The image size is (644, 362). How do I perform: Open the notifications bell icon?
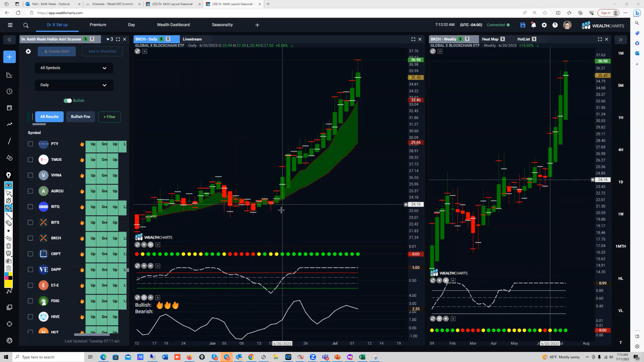(x=533, y=25)
